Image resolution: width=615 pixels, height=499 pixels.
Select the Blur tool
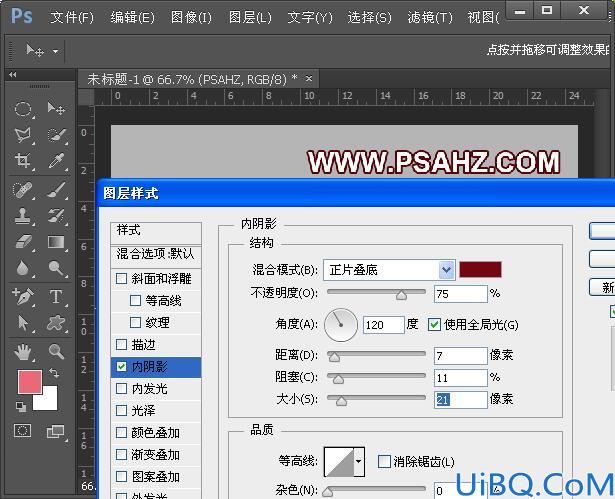click(x=23, y=268)
